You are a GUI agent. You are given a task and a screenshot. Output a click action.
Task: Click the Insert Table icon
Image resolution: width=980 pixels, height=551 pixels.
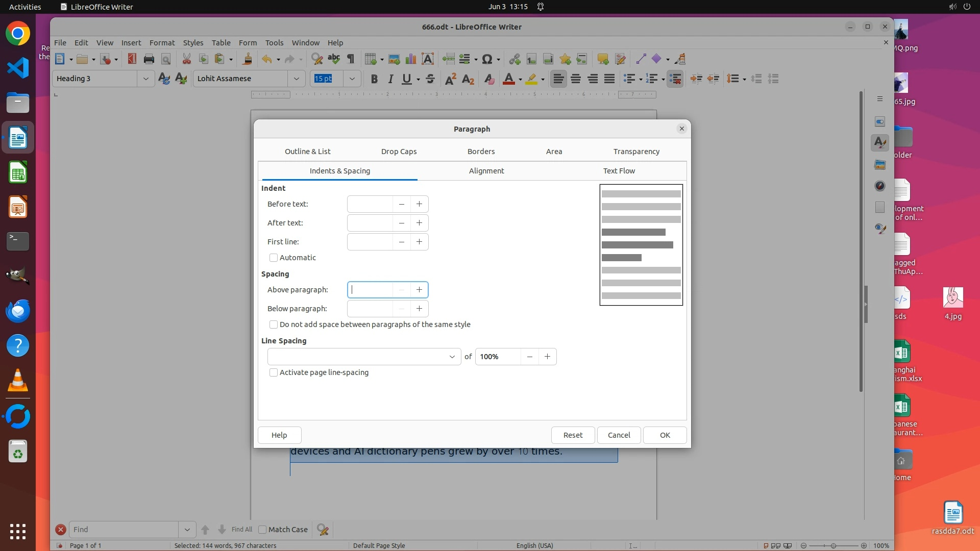(371, 59)
